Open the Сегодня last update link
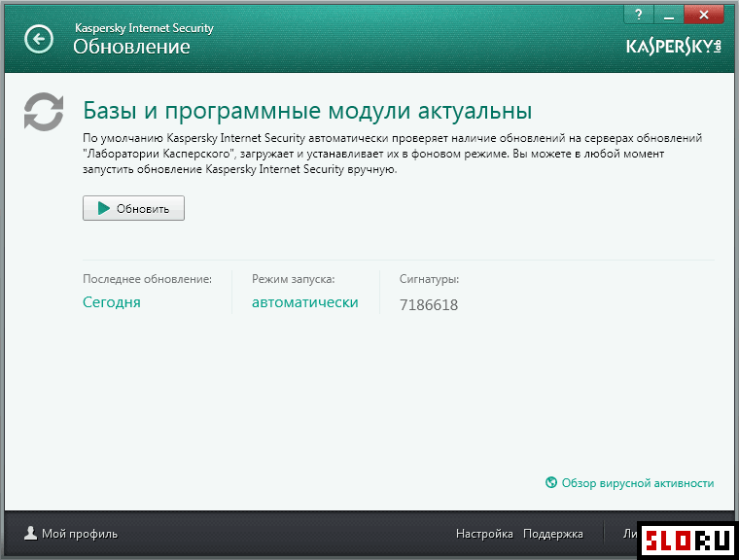 (x=112, y=301)
